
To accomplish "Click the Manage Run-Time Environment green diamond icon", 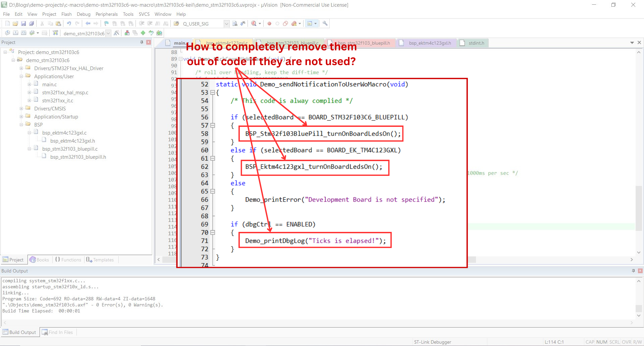I will tap(143, 33).
